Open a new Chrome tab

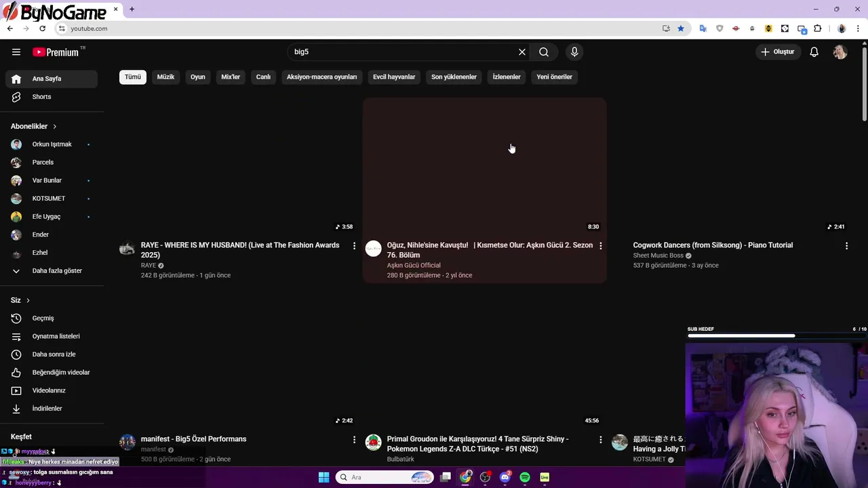coord(132,9)
